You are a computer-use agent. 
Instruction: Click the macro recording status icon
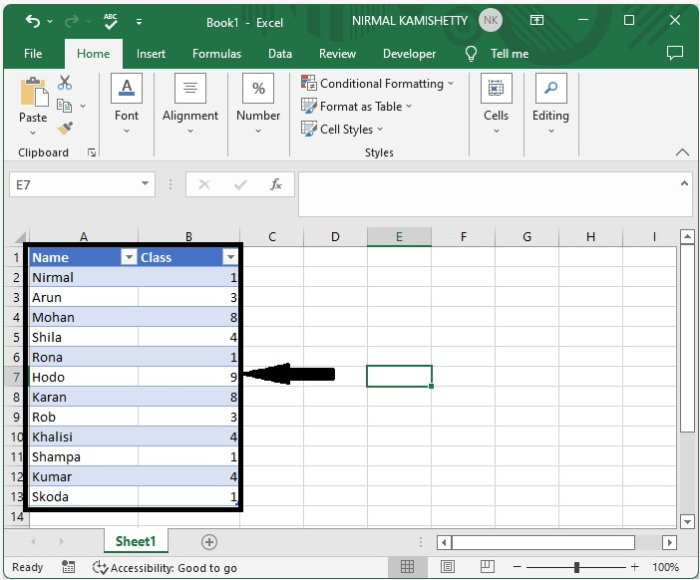[x=68, y=567]
